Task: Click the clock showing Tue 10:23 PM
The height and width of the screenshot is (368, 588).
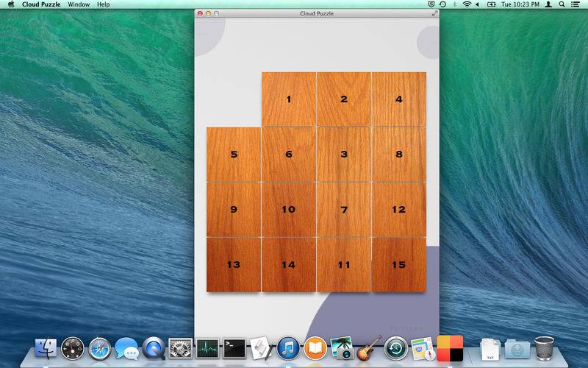Action: [x=520, y=4]
